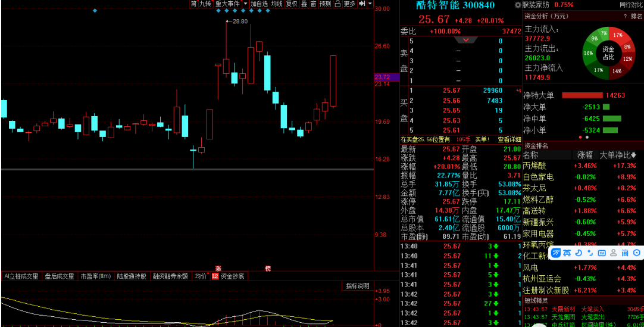Click the 买单! buy order link

point(483,139)
